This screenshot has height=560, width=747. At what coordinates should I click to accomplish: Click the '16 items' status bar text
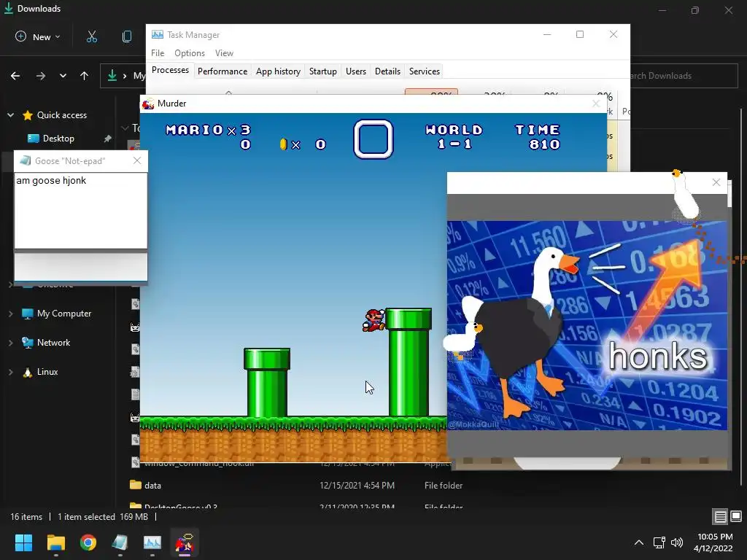click(x=26, y=517)
